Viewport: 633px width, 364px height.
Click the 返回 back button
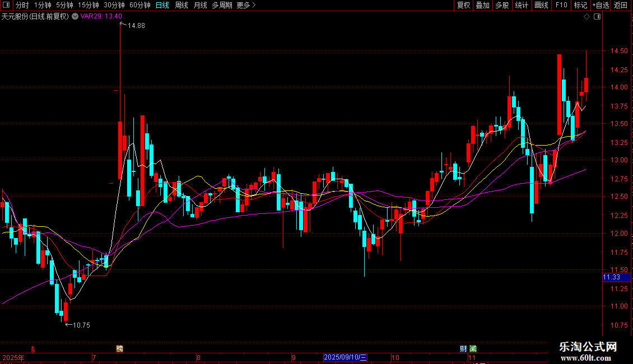pos(621,5)
